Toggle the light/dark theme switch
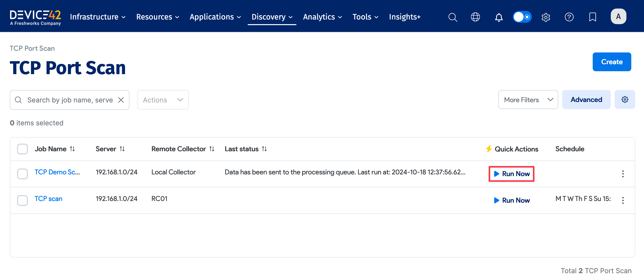This screenshot has width=644, height=280. pos(522,17)
